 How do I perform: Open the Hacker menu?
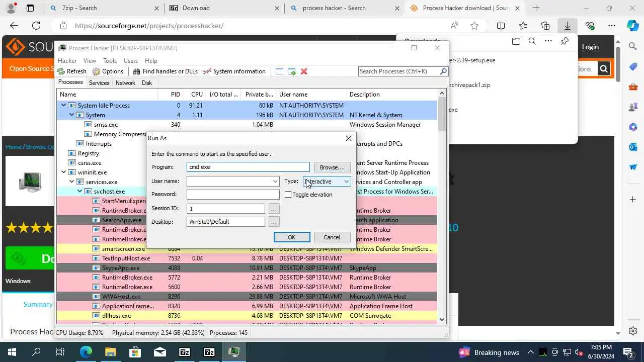pyautogui.click(x=67, y=61)
